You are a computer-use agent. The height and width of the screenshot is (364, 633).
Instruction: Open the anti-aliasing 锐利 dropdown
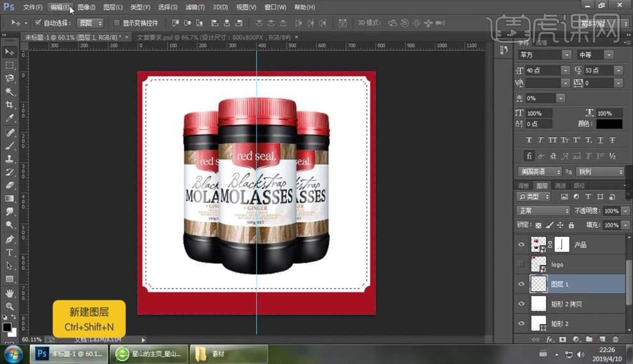[600, 172]
